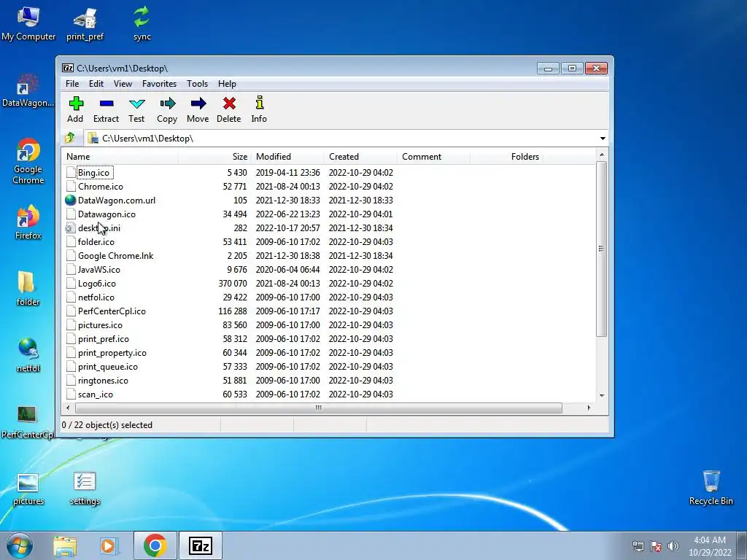The image size is (747, 560).
Task: Click the vertical scrollbar thumb
Action: (x=602, y=249)
